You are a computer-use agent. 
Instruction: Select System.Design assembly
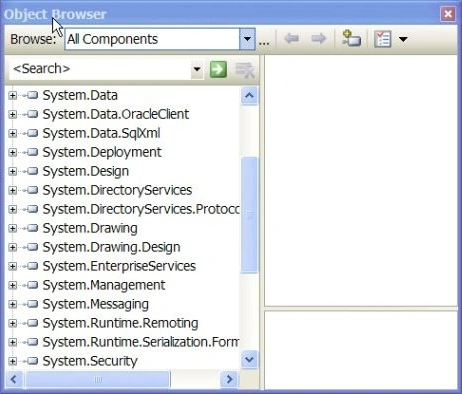coord(86,172)
